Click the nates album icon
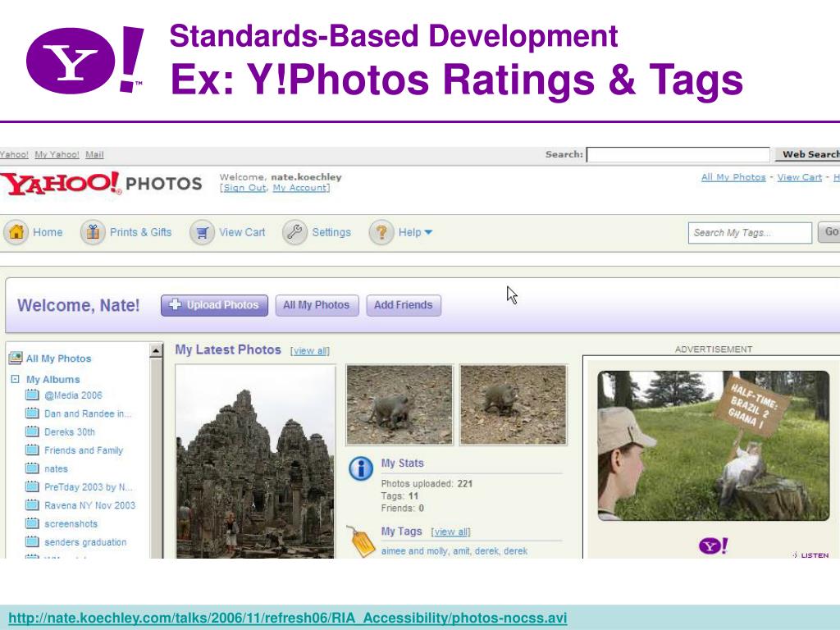Viewport: 840px width, 630px height. click(x=32, y=468)
